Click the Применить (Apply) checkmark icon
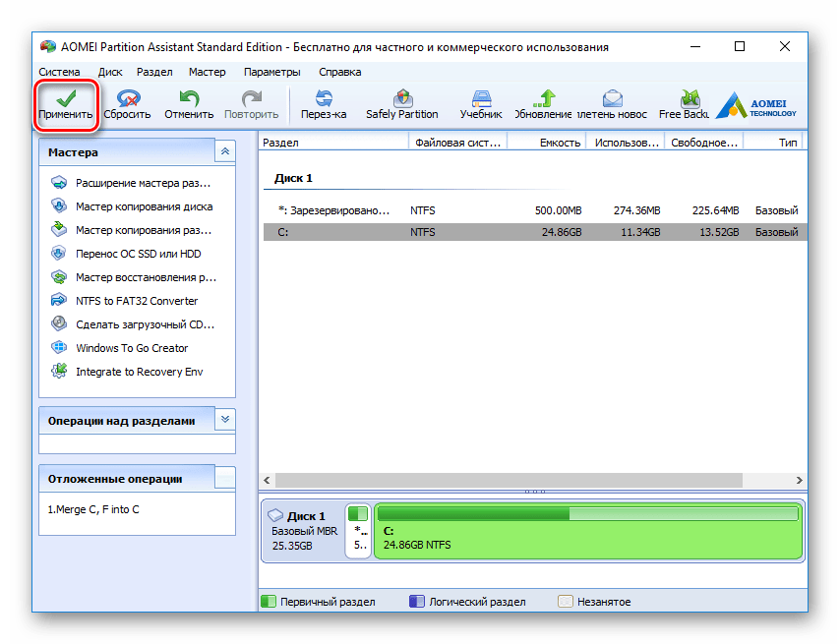Screen dimensions: 840x644 67,98
